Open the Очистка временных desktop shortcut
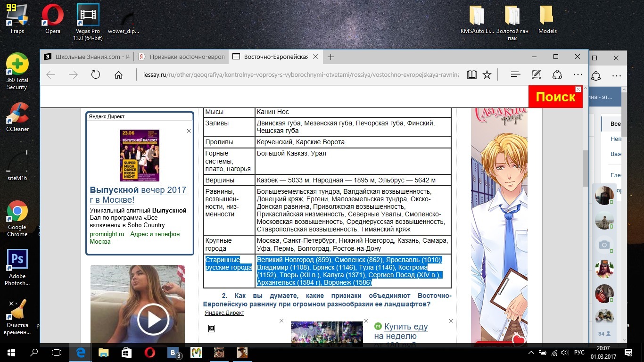 coord(17,317)
